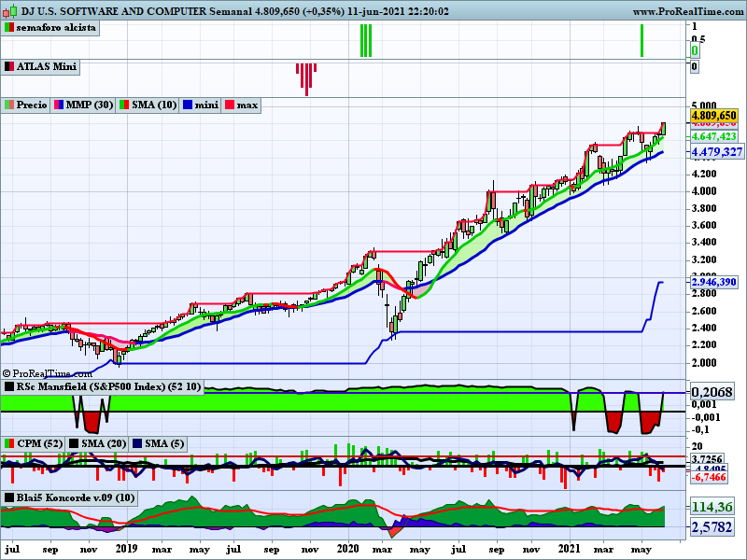Image resolution: width=747 pixels, height=560 pixels.
Task: Click the yellow 4.809,650 price tag
Action: 713,116
